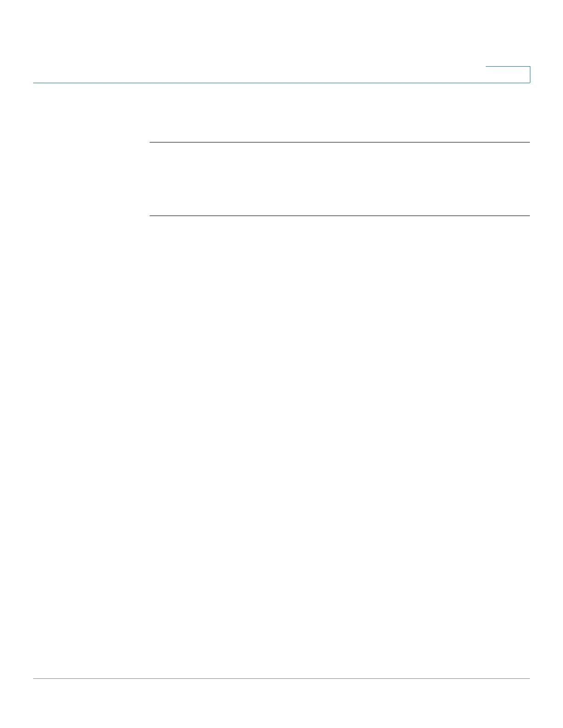Click the right end of the teal header line
The width and height of the screenshot is (563, 728).
click(x=528, y=83)
